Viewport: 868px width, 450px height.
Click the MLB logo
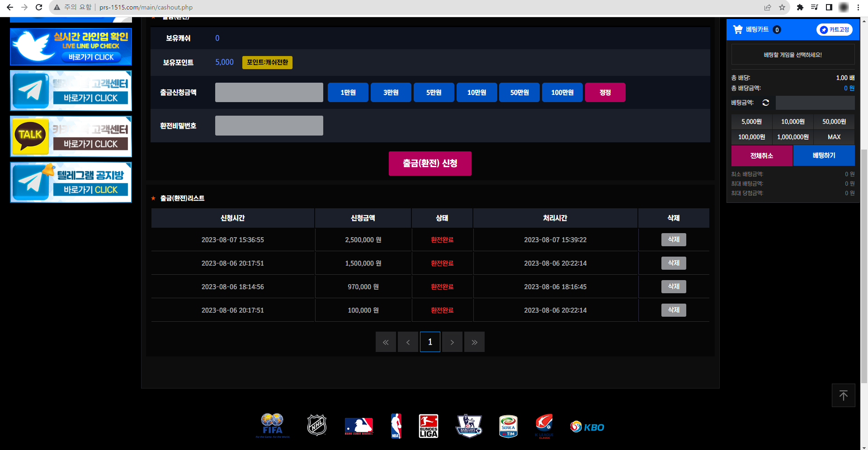[x=359, y=426]
